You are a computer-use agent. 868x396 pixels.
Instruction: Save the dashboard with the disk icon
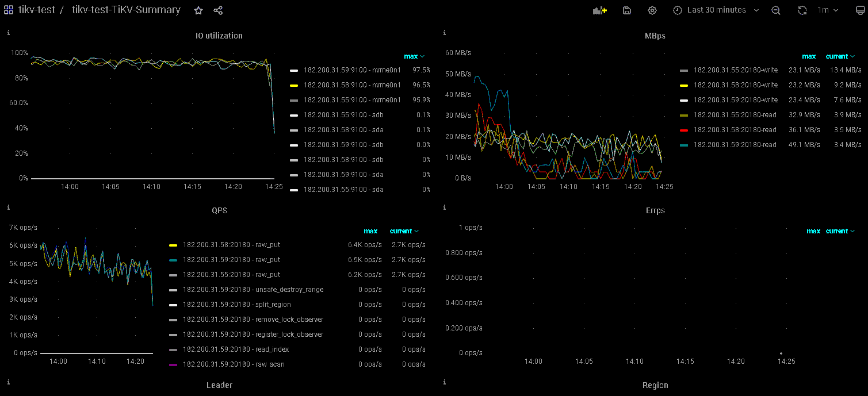pyautogui.click(x=627, y=10)
